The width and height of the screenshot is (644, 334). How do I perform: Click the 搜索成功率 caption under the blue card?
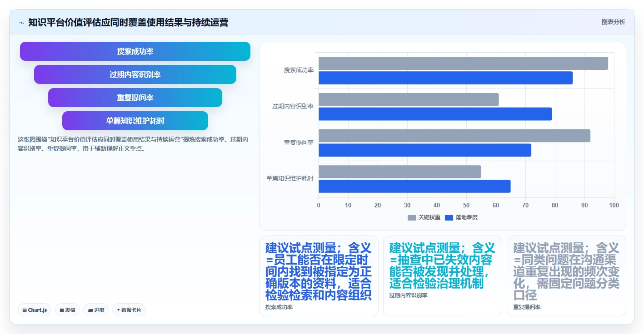(x=279, y=307)
